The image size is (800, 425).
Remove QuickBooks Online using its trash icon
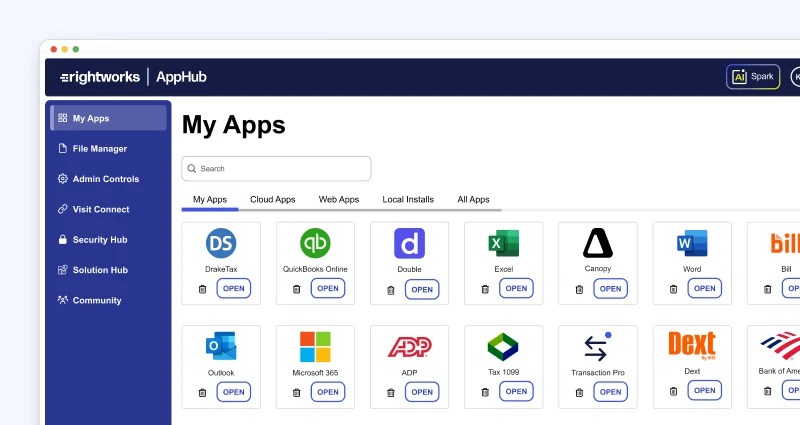pyautogui.click(x=296, y=289)
